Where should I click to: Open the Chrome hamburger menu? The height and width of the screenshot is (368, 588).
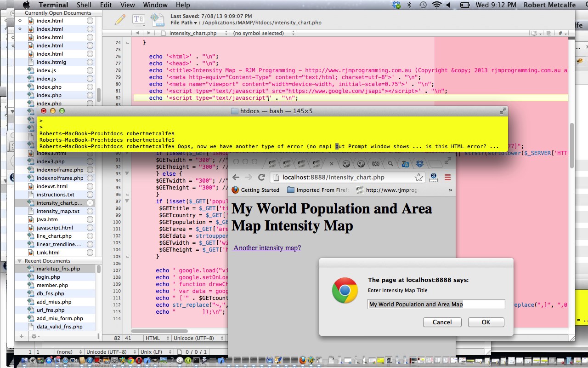tap(447, 177)
